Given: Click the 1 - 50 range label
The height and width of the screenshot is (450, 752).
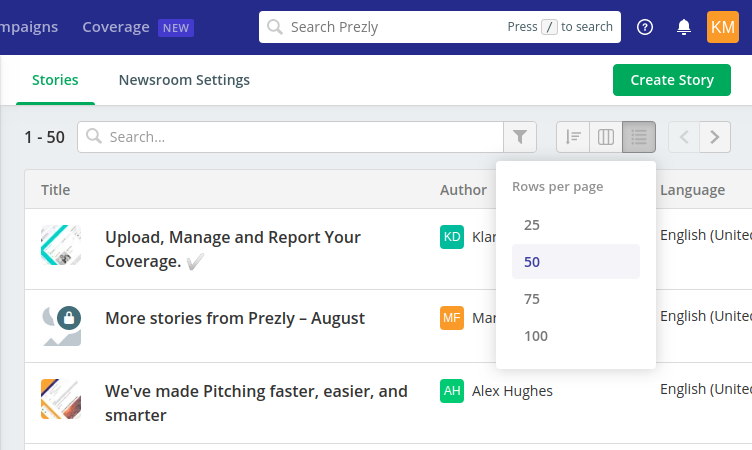Looking at the screenshot, I should click(45, 137).
